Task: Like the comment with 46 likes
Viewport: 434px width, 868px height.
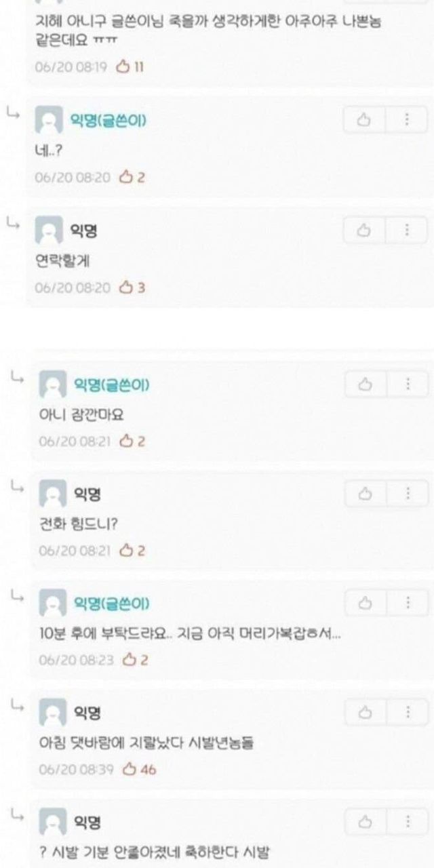Action: click(x=366, y=713)
